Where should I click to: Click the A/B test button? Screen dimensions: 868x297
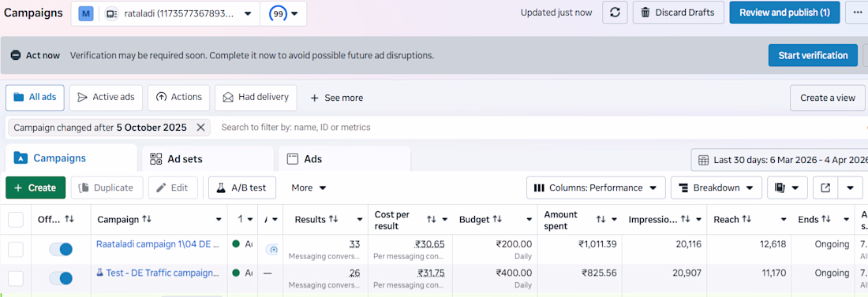click(242, 187)
